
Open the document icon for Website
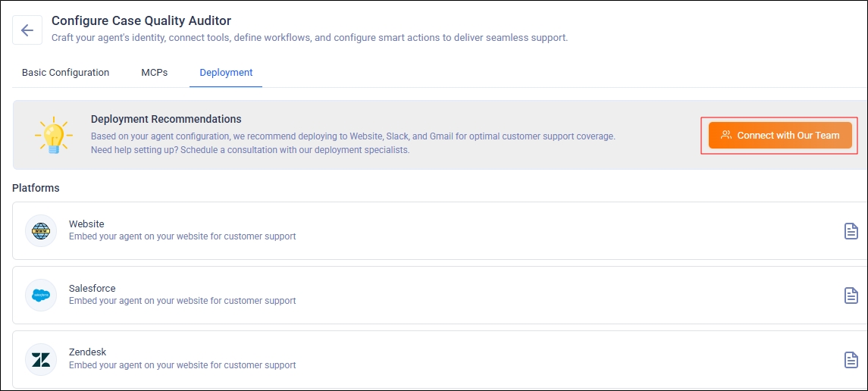(851, 231)
